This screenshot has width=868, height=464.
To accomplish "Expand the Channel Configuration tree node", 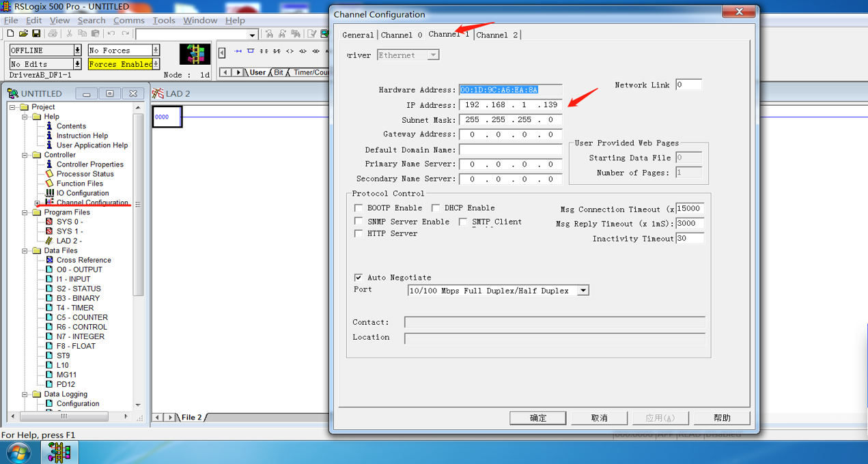I will [x=37, y=203].
